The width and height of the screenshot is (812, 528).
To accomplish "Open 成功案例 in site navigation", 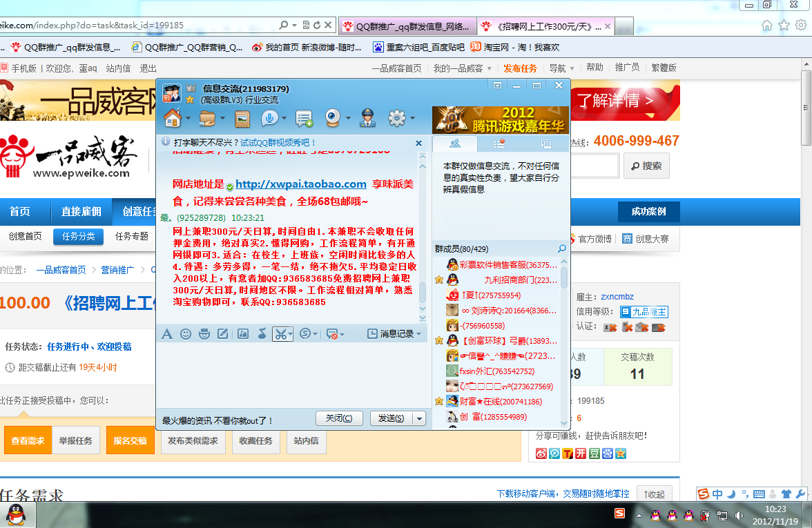I will click(648, 211).
